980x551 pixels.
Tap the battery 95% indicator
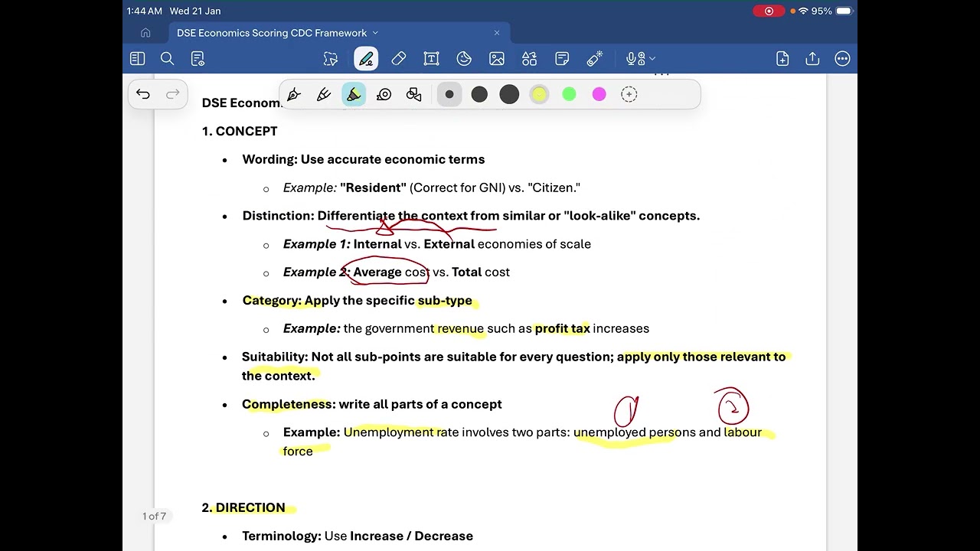pos(832,11)
